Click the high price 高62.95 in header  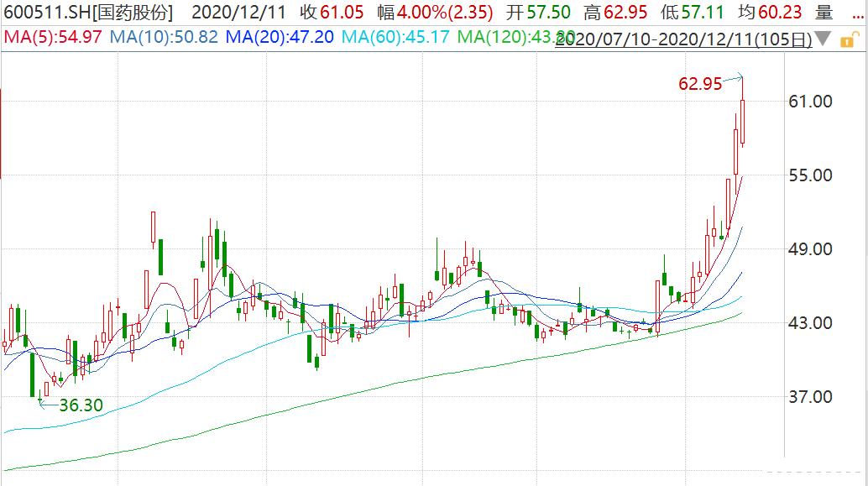point(615,13)
